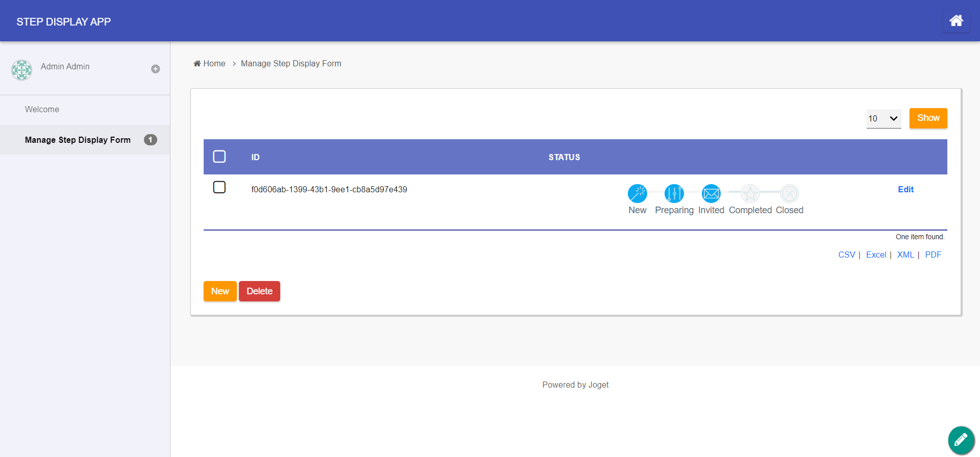The height and width of the screenshot is (457, 980).
Task: Export the list as PDF
Action: (933, 255)
